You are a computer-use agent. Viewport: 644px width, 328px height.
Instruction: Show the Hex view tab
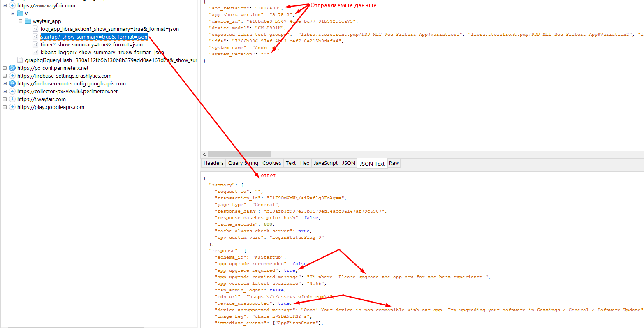pos(305,163)
